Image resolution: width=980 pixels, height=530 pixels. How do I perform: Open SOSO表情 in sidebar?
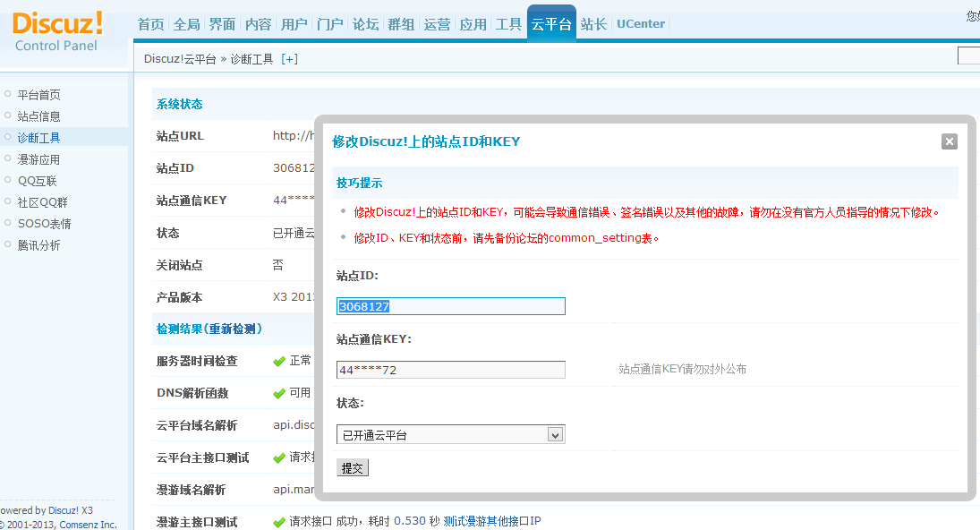click(x=45, y=224)
